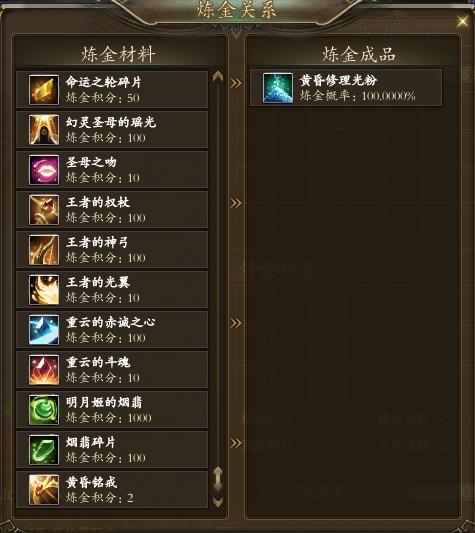Select the 幻灵圣母的瑶光 icon
Image resolution: width=475 pixels, height=533 pixels.
[x=44, y=130]
